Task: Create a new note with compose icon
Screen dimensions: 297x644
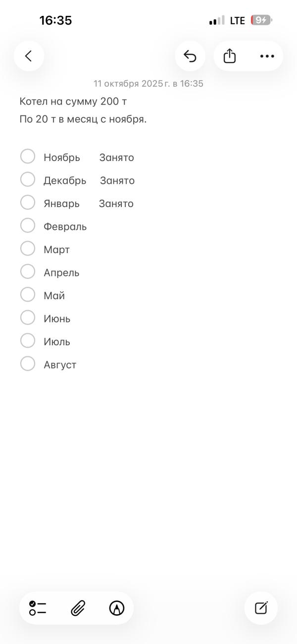Action: point(261,608)
